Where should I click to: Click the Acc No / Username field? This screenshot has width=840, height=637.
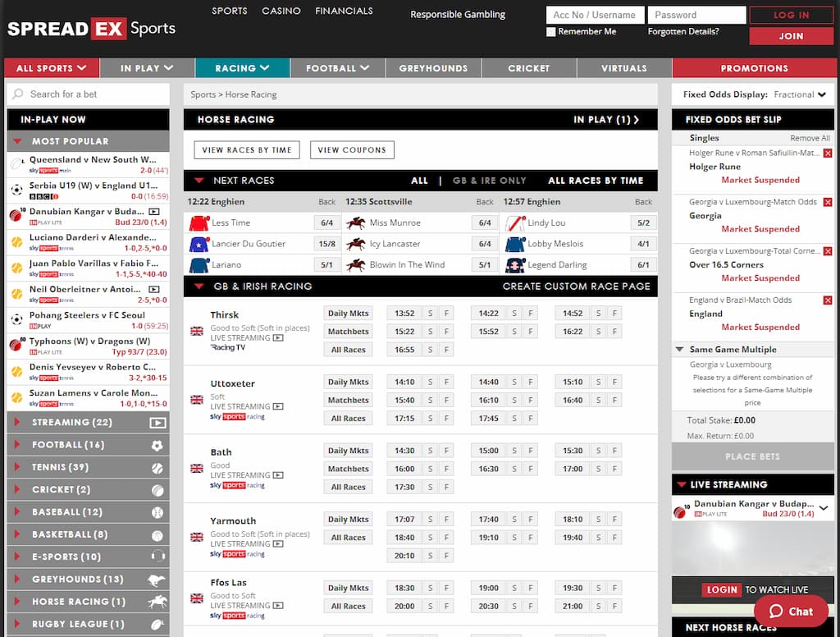(x=594, y=15)
